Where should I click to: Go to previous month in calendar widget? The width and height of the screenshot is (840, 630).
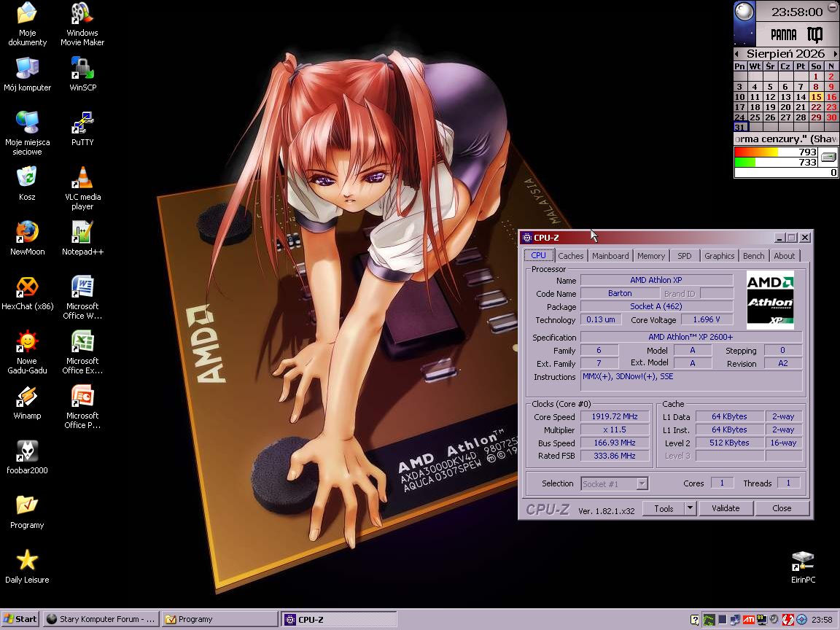737,53
